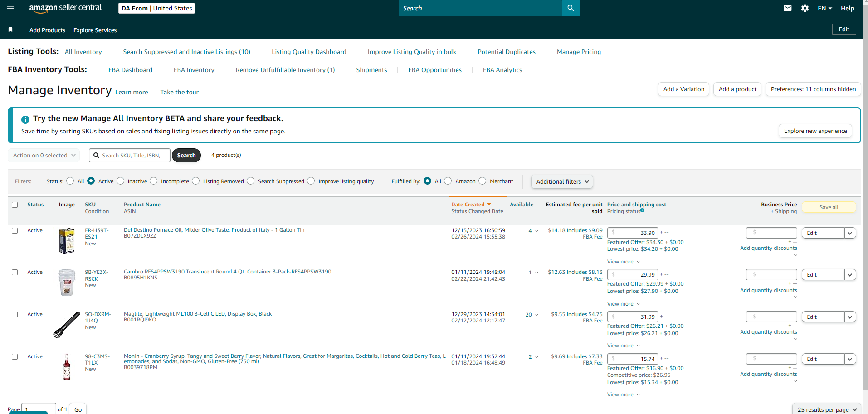Open FBA Analytics tool
Image resolution: width=868 pixels, height=414 pixels.
502,70
